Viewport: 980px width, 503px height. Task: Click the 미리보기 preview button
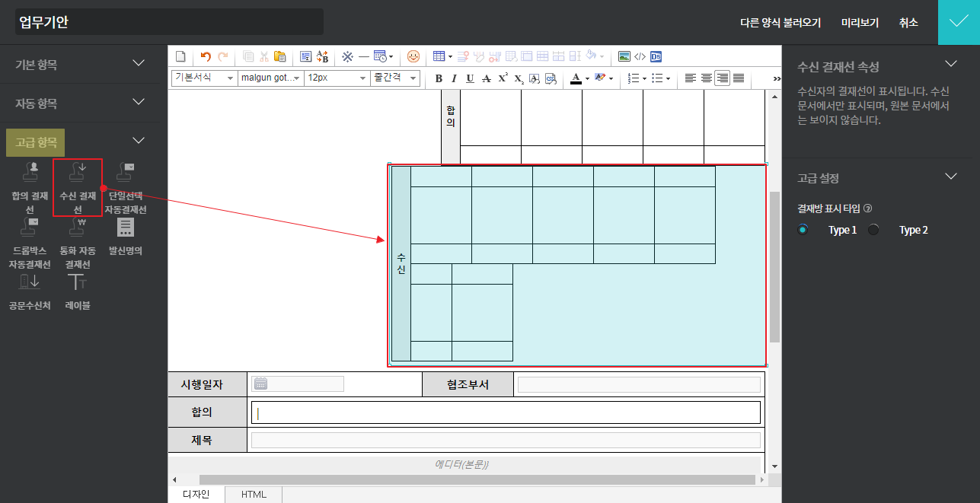pyautogui.click(x=860, y=23)
